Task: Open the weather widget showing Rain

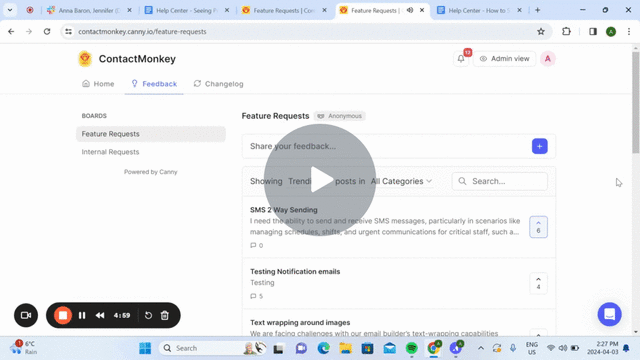Action: [23, 348]
